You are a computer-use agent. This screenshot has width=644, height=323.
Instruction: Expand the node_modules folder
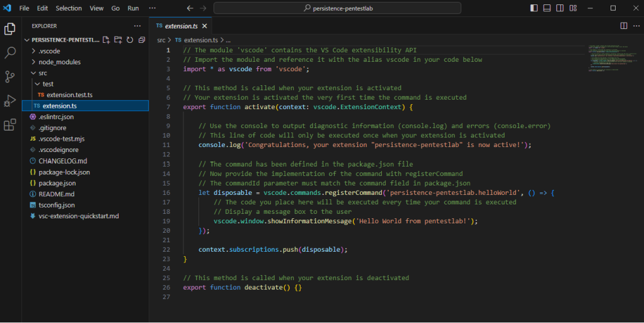(59, 62)
